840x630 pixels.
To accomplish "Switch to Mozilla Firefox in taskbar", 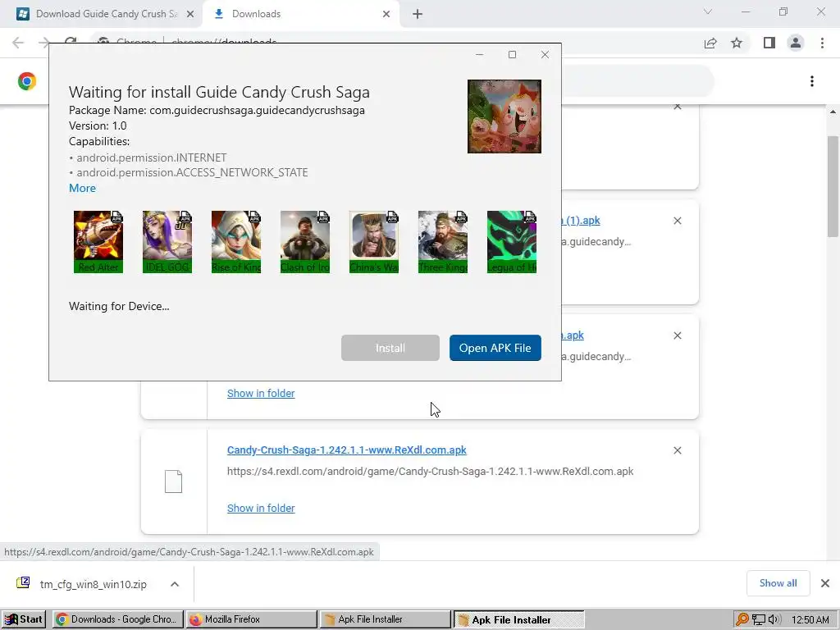I will tap(251, 619).
